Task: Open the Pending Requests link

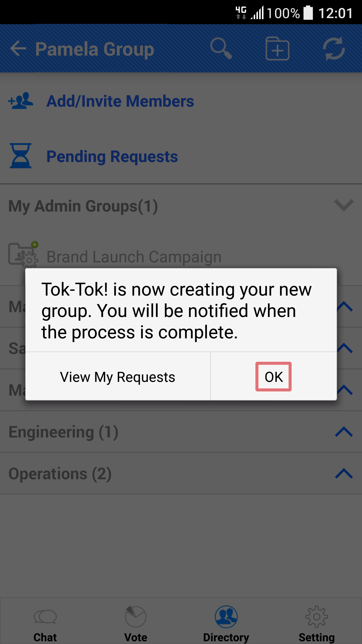Action: tap(112, 157)
